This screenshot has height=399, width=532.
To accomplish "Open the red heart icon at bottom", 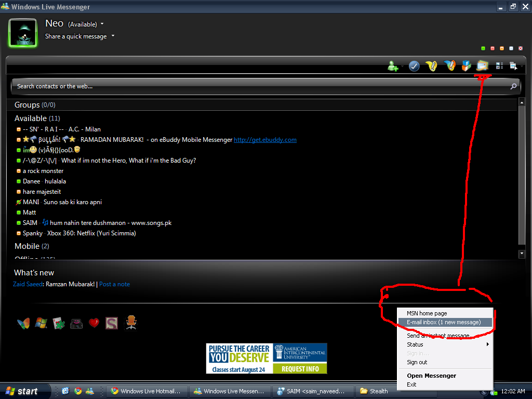I will 94,323.
